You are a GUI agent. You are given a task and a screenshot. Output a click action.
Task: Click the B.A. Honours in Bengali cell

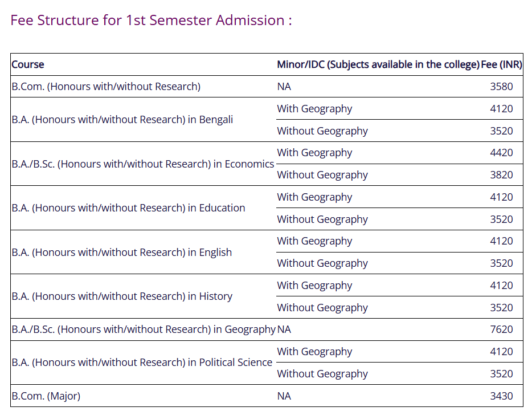122,120
